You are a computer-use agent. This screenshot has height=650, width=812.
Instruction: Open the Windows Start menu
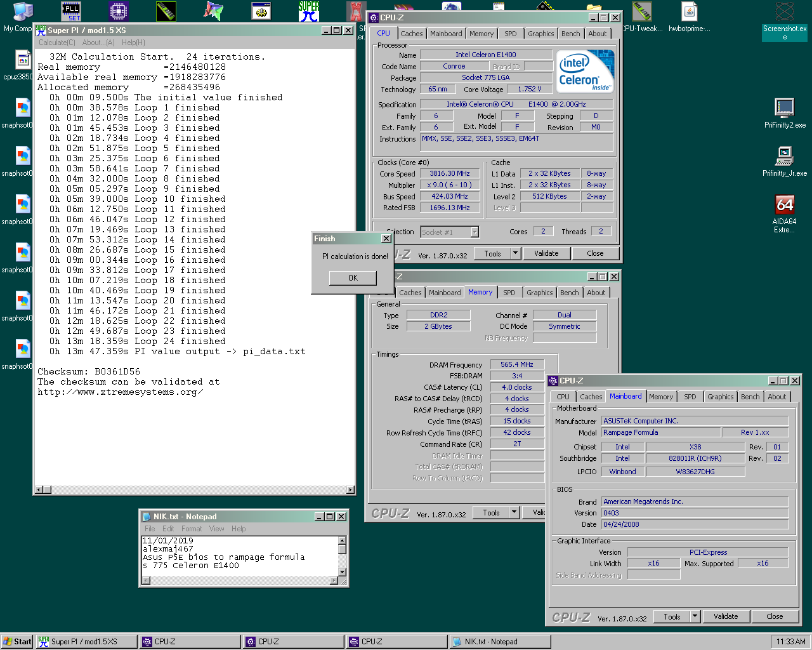[x=17, y=642]
